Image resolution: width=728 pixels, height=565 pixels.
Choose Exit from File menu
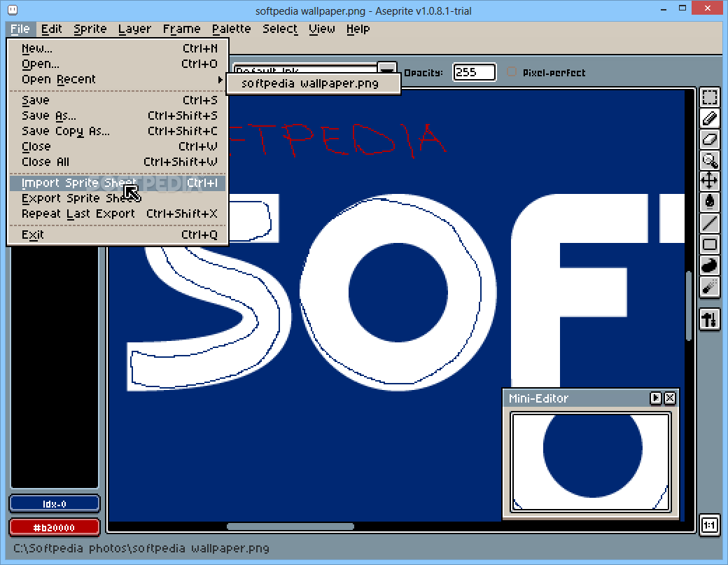tap(118, 235)
